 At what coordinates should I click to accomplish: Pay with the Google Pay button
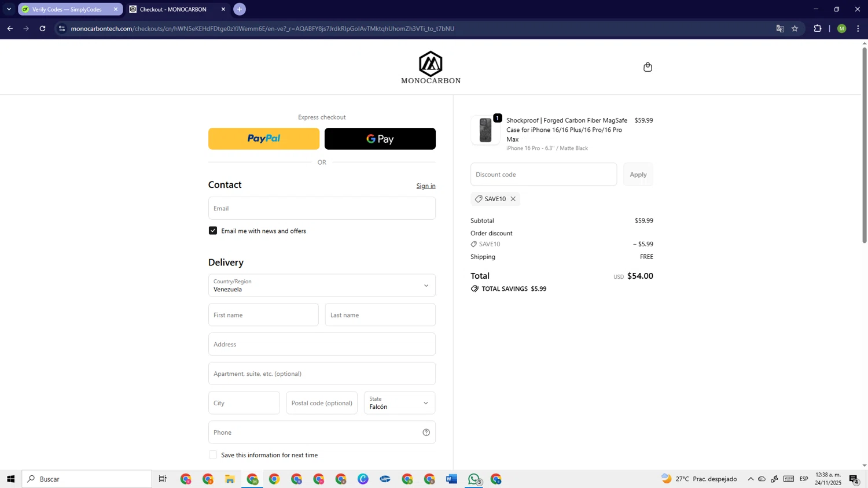tap(380, 139)
